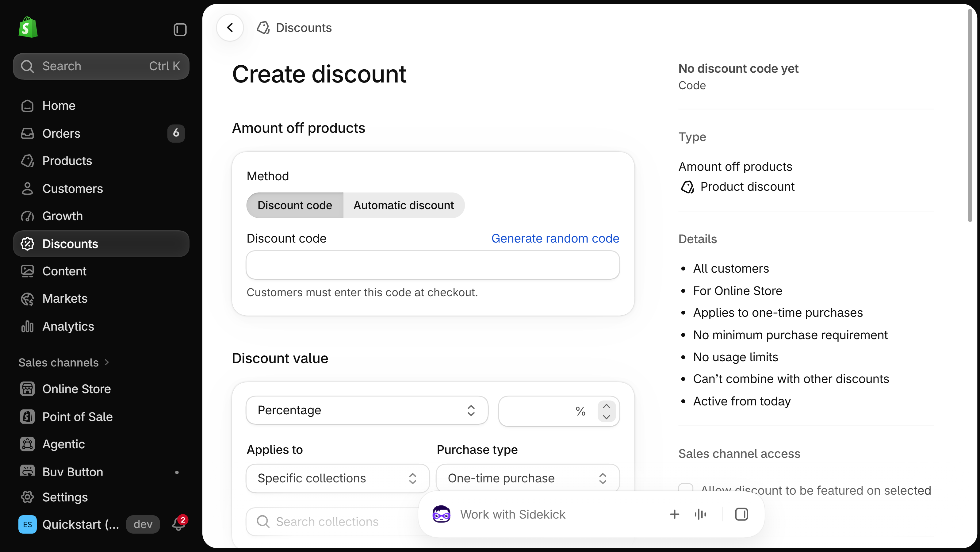Open Sidekick side panel icon
The width and height of the screenshot is (980, 552).
[x=741, y=514]
